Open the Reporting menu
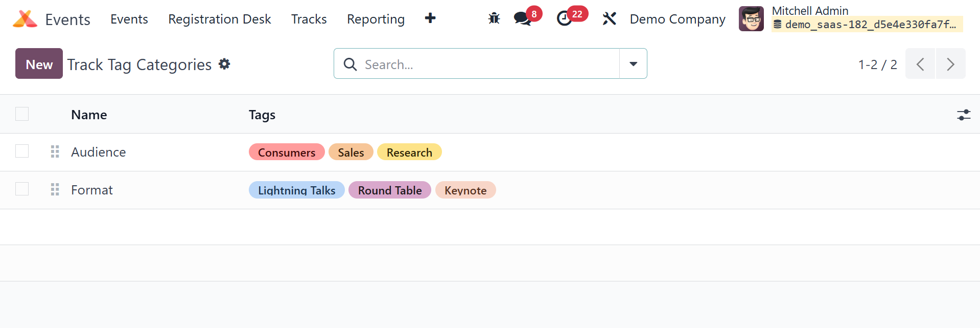980x328 pixels. [x=376, y=19]
